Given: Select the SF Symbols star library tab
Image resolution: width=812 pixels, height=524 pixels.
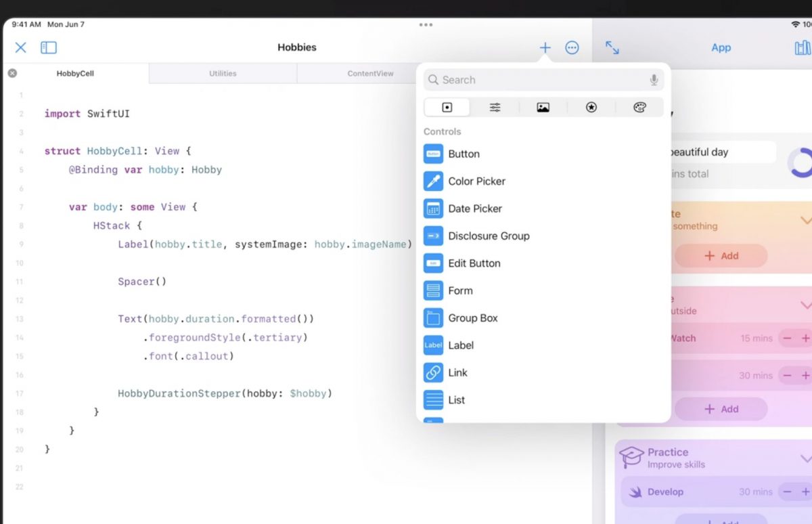Looking at the screenshot, I should pos(591,108).
